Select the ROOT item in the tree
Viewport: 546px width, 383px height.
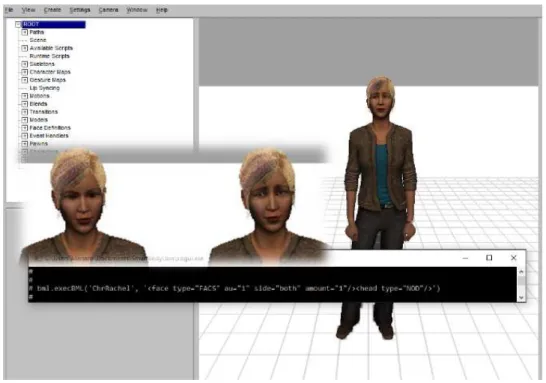pos(54,24)
